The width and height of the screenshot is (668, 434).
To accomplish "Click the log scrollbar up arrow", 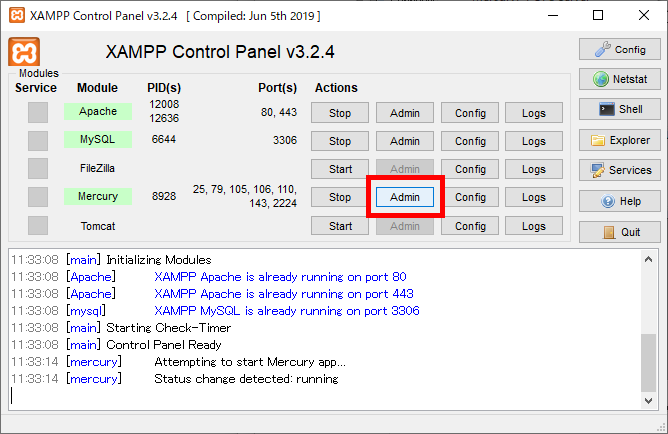I will [648, 259].
